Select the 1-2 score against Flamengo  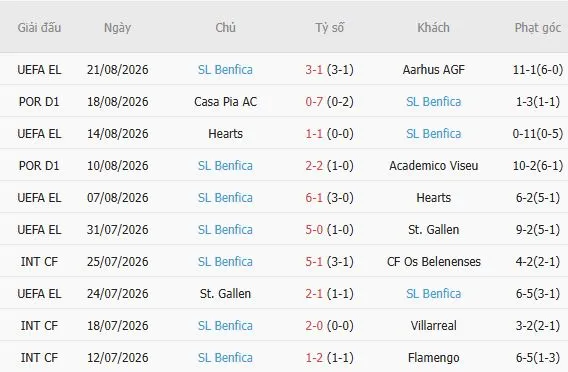pyautogui.click(x=314, y=358)
